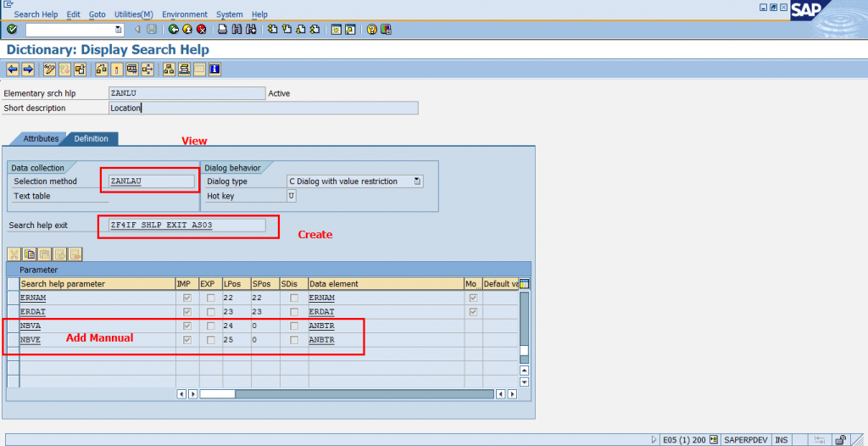Click the green Back arrow icon

(x=174, y=30)
